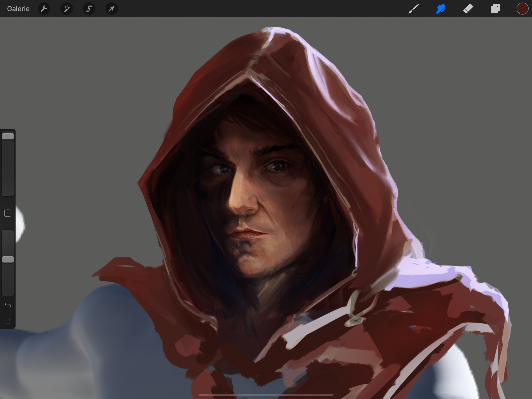Open the Adjustments magic wand menu
The height and width of the screenshot is (399, 532).
(x=67, y=9)
